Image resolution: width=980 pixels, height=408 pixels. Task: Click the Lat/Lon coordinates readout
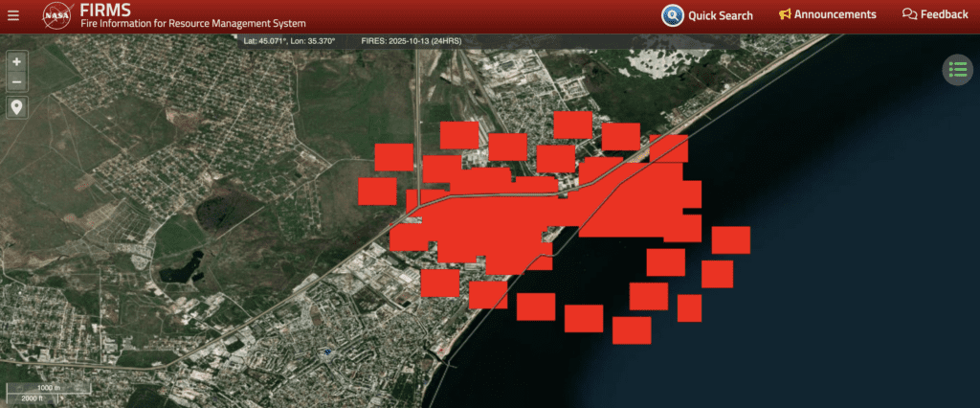point(289,41)
